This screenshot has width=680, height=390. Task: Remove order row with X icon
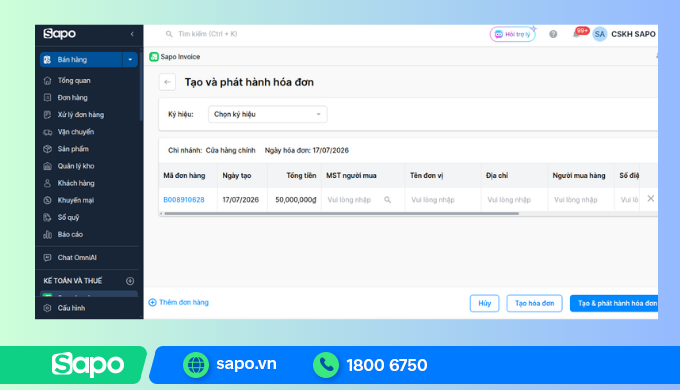pyautogui.click(x=651, y=198)
